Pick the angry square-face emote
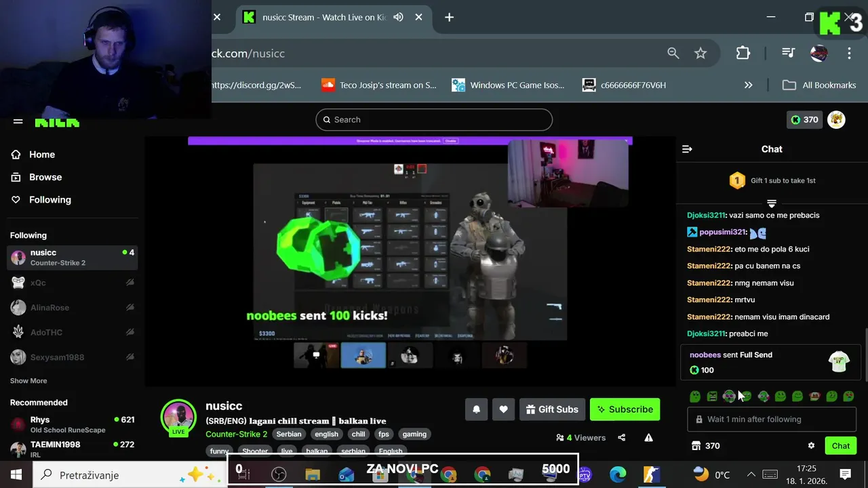 point(712,396)
